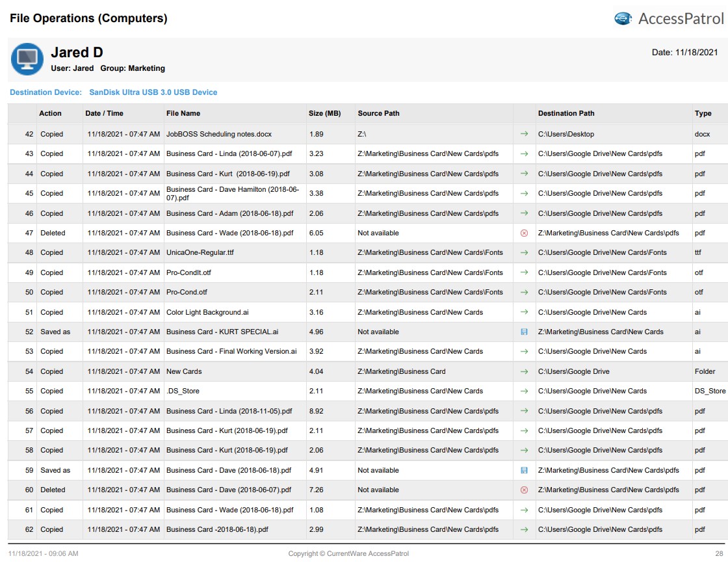Click the Action column header
The image size is (728, 567).
pyautogui.click(x=50, y=113)
